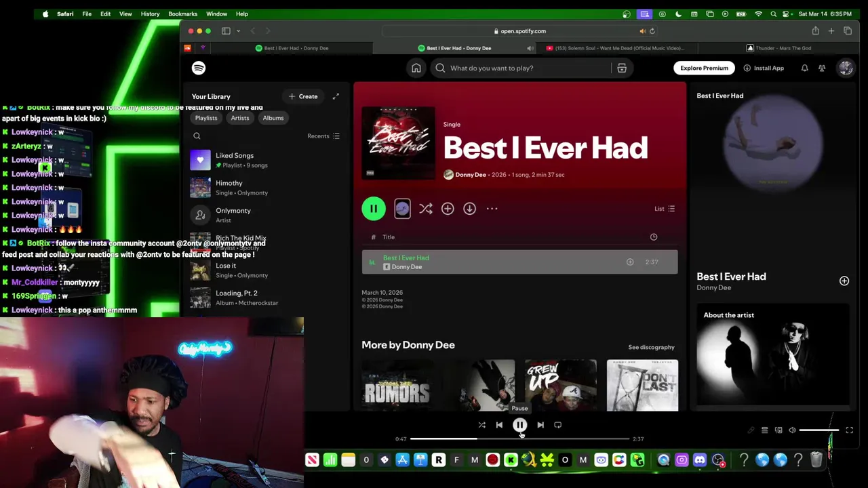Open the Queue panel
The image size is (868, 488).
pyautogui.click(x=764, y=430)
